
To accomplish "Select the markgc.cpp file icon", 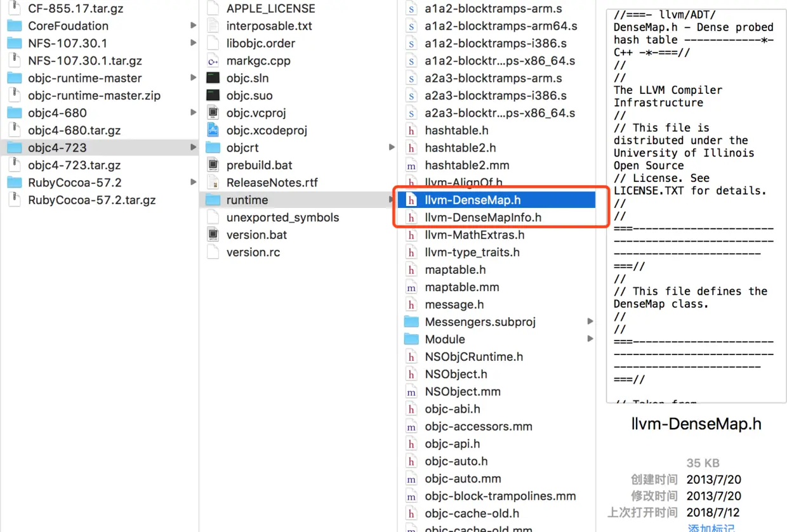I will pyautogui.click(x=213, y=61).
